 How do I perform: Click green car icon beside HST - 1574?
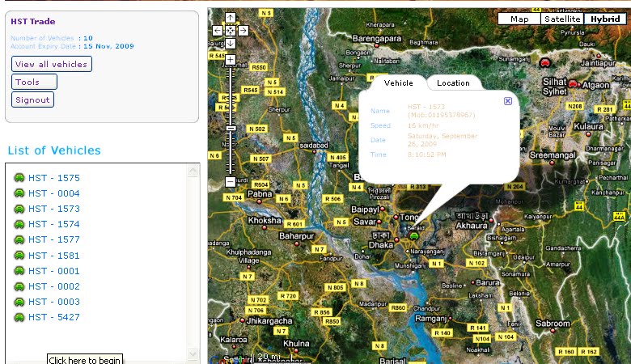coord(19,224)
